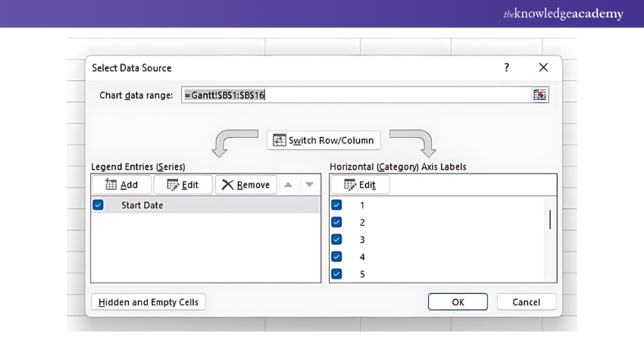The height and width of the screenshot is (341, 644).
Task: Toggle the checkbox for category 2
Action: pyautogui.click(x=336, y=223)
